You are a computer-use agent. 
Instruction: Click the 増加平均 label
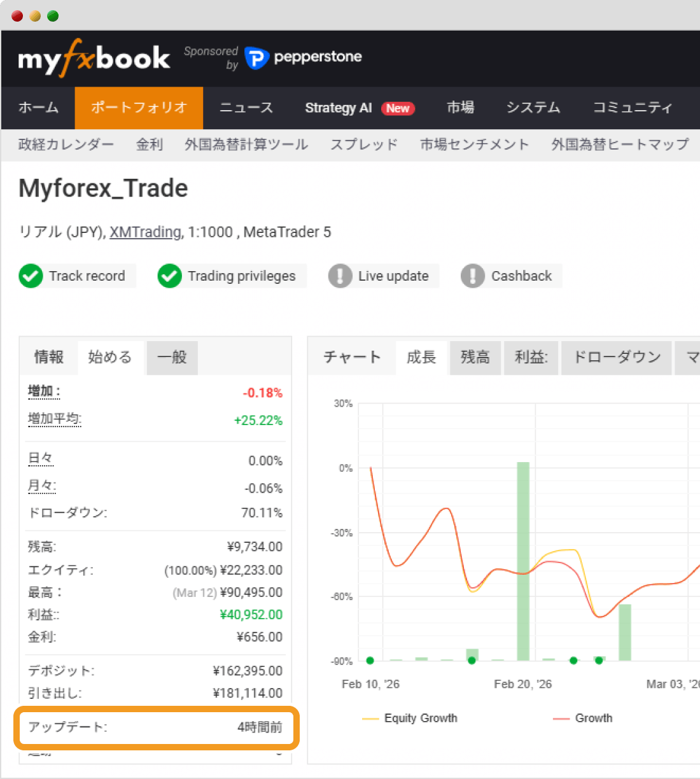55,419
